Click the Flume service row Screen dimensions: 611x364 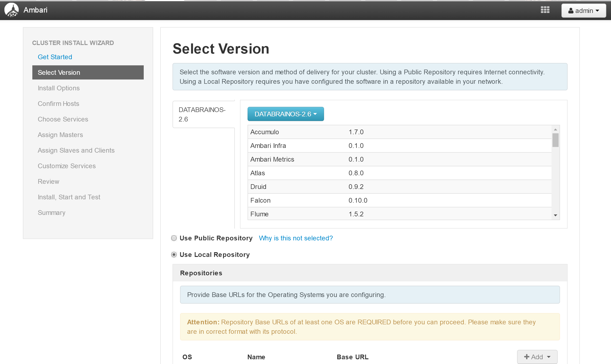tap(400, 214)
